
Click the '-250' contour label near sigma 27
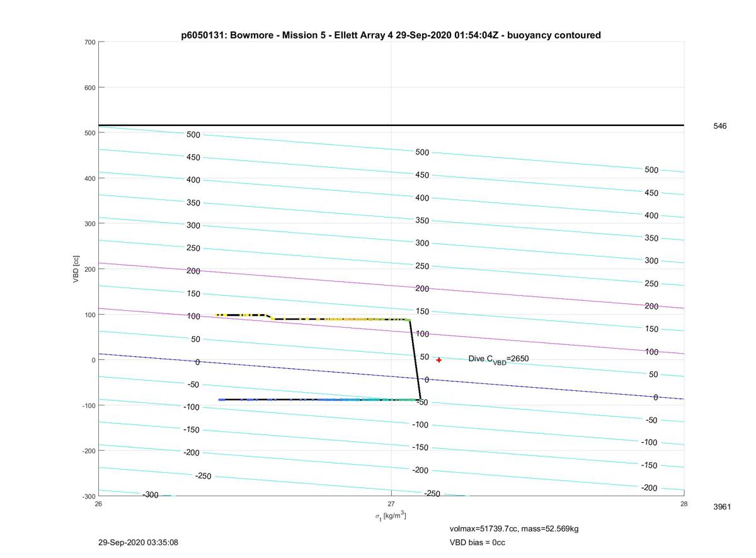[432, 494]
